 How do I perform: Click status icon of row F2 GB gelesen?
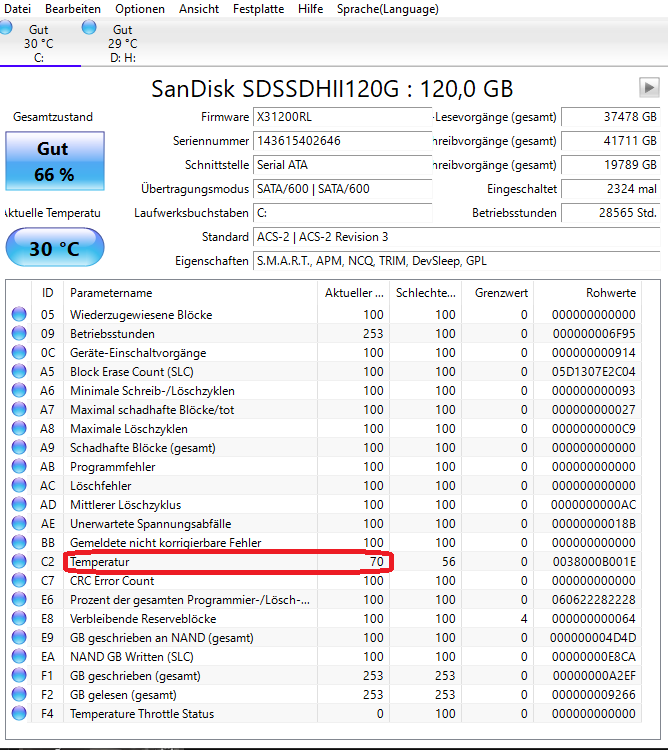point(19,695)
